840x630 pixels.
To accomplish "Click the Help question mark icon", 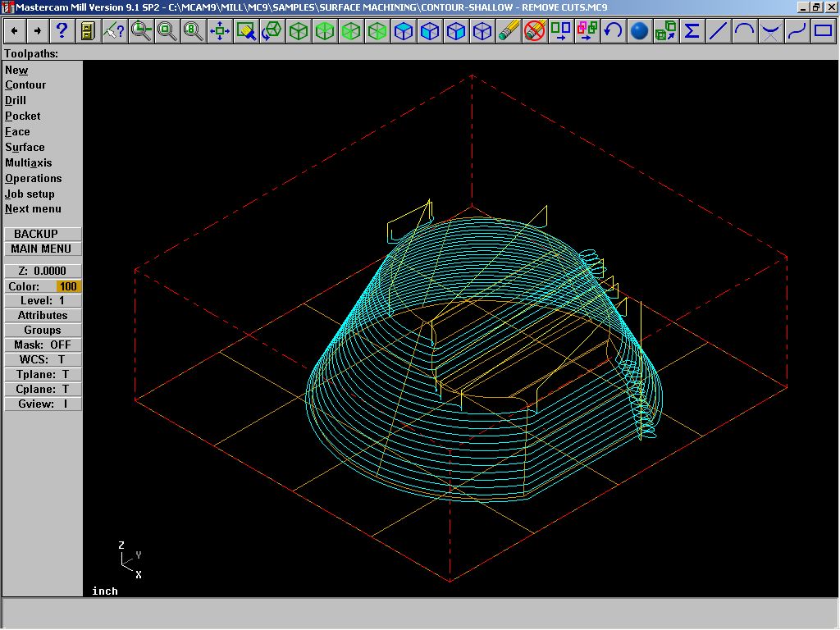I will coord(62,31).
